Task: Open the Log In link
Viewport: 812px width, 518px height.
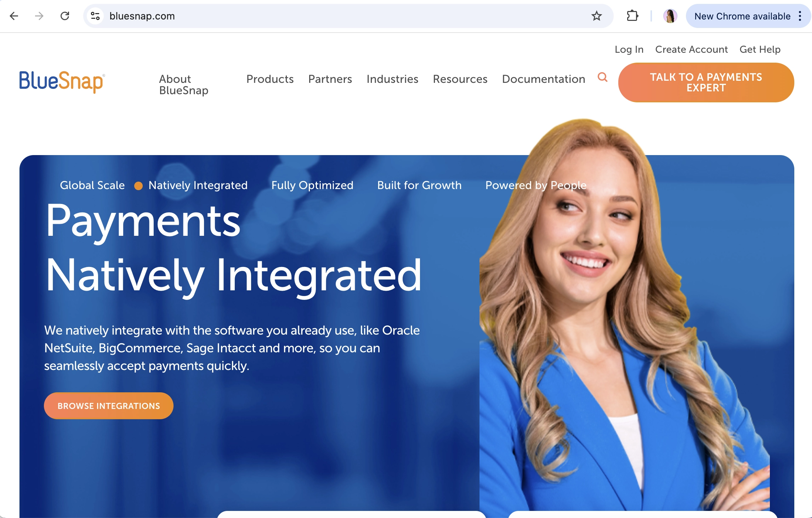Action: point(629,50)
